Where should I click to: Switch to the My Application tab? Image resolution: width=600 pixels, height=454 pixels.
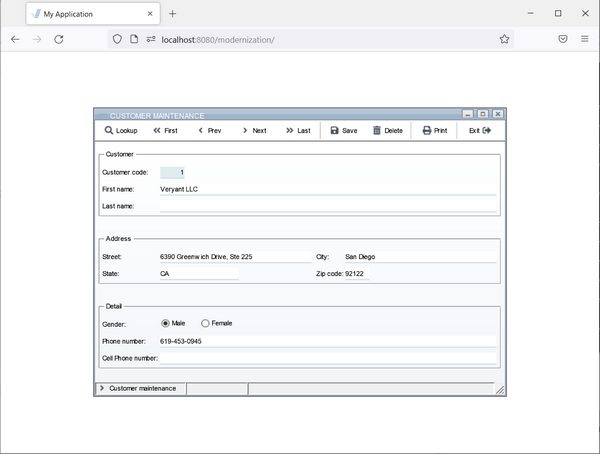[84, 14]
